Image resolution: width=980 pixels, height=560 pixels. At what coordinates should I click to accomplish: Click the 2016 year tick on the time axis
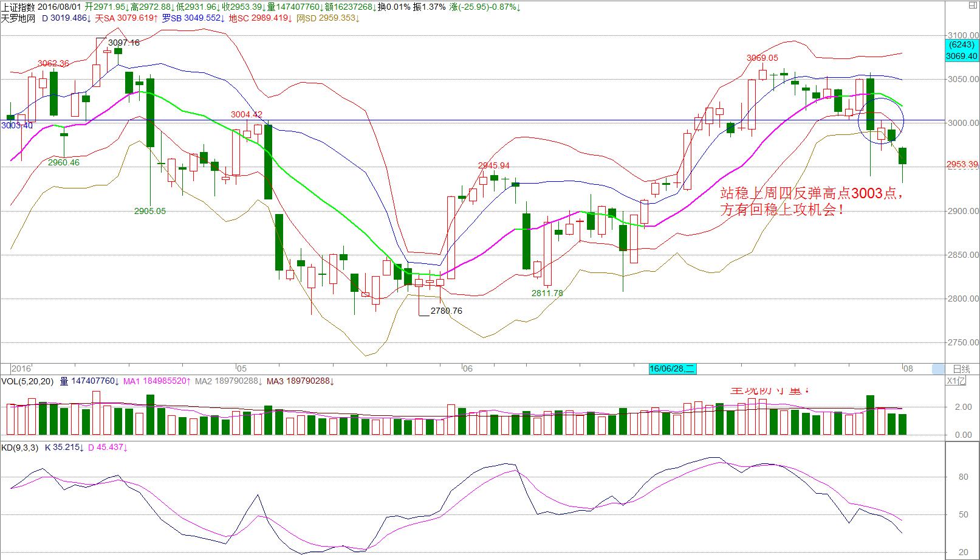point(22,368)
